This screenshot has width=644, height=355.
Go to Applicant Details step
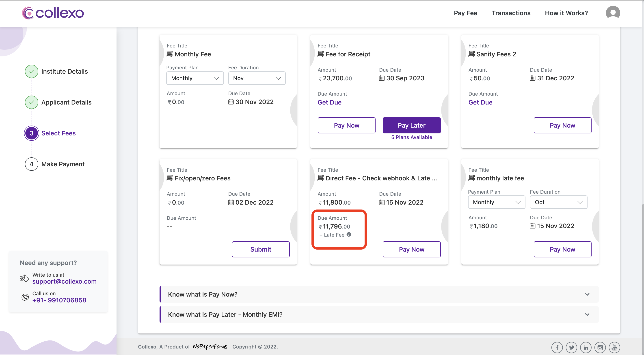click(67, 102)
